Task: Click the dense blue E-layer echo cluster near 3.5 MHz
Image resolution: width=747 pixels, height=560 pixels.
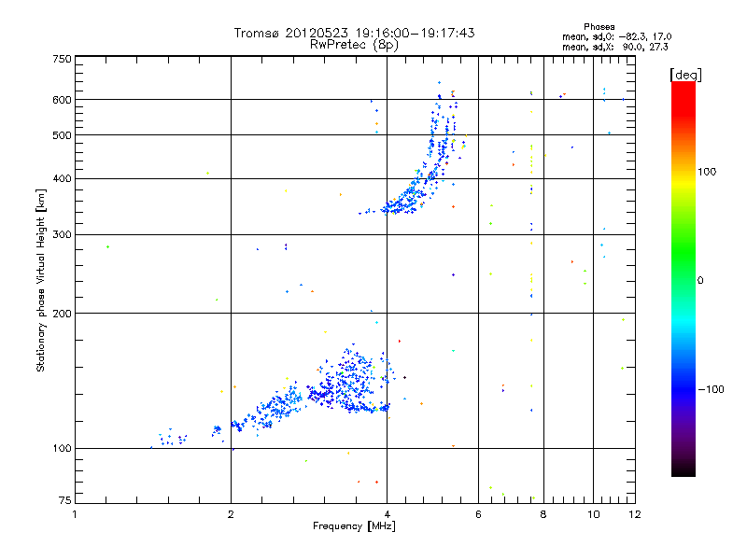Action: [x=350, y=381]
